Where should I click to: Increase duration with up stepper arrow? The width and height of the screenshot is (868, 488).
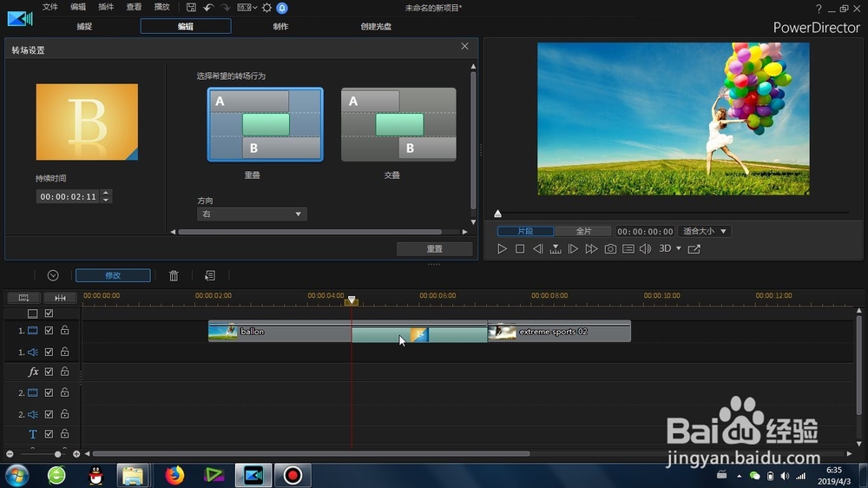[106, 194]
